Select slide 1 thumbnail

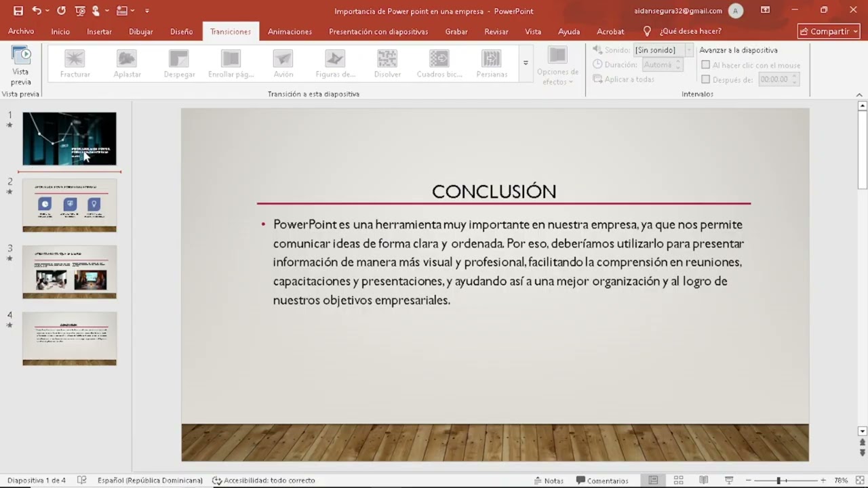(x=69, y=139)
